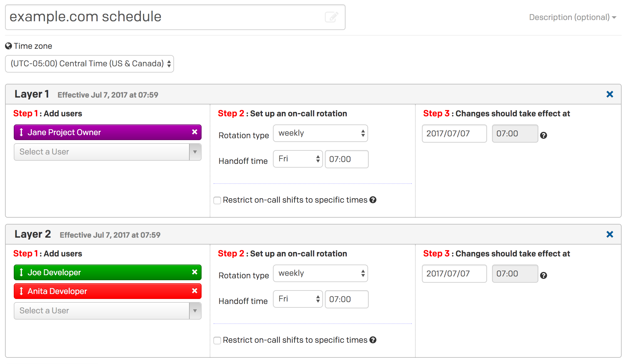Screen dimensions: 626x364
Task: Click the drag handle on Joe Developer
Action: click(21, 272)
